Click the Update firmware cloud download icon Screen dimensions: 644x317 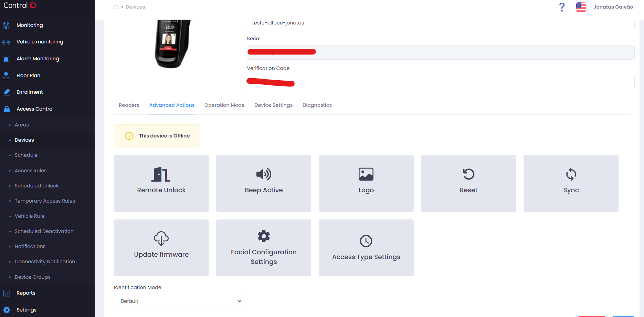tap(161, 238)
